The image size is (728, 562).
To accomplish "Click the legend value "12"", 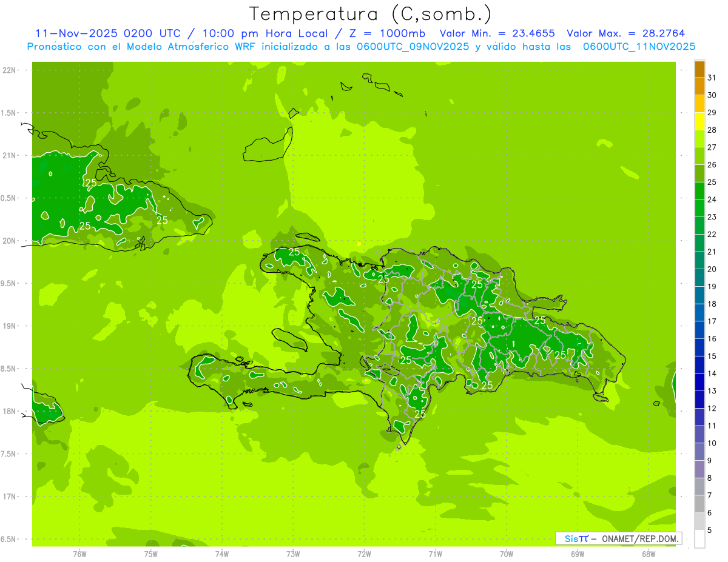I will tap(712, 408).
